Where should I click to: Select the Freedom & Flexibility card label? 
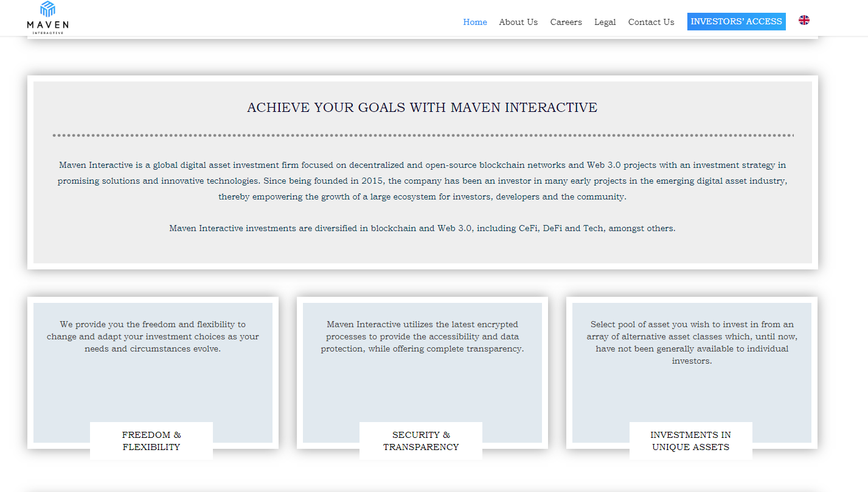click(151, 441)
